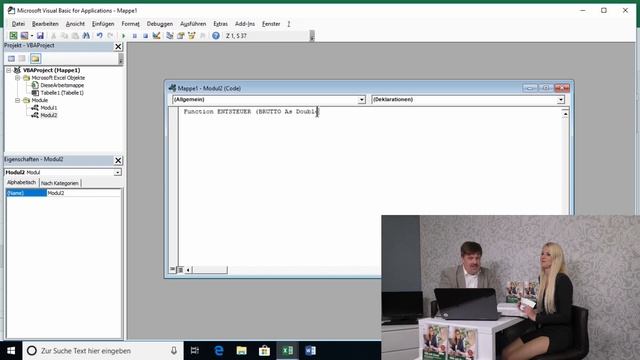
Task: Open the ? help menu
Action: [x=289, y=24]
